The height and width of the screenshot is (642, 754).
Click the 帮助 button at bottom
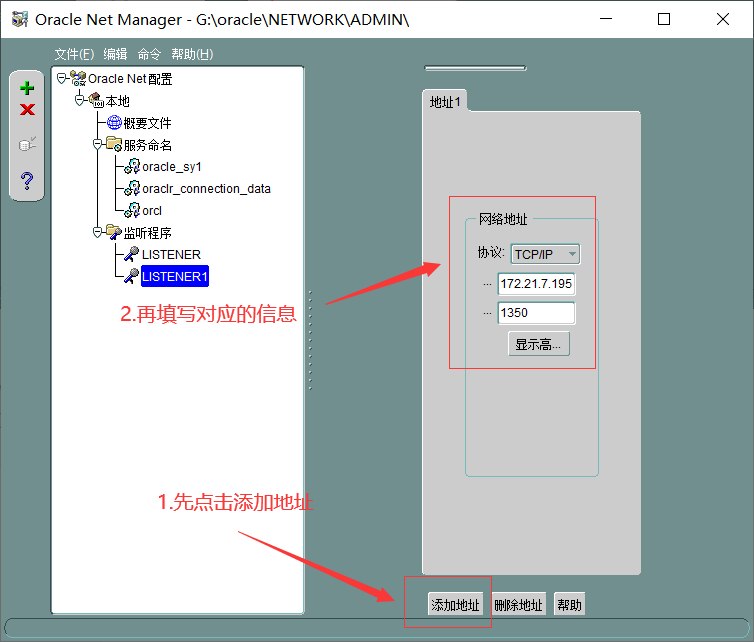(569, 604)
